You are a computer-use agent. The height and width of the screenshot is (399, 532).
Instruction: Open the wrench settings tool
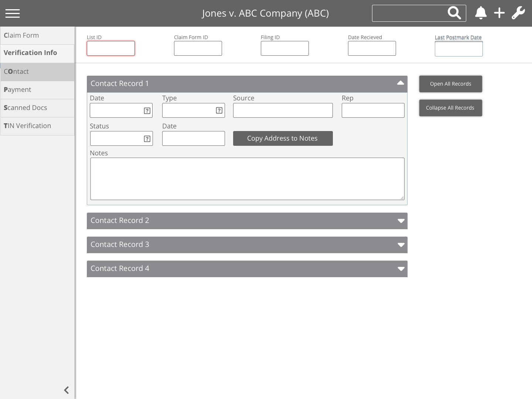tap(518, 13)
